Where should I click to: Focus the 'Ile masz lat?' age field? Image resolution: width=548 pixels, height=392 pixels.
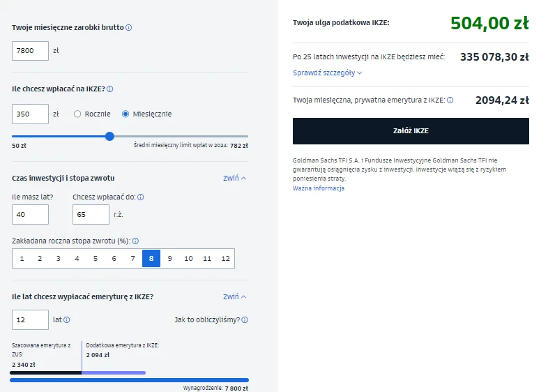tap(31, 215)
